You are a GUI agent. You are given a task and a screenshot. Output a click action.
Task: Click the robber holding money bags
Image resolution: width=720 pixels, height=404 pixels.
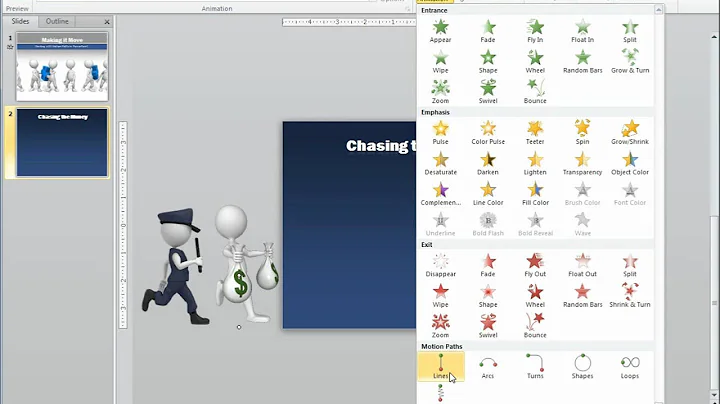pyautogui.click(x=246, y=264)
